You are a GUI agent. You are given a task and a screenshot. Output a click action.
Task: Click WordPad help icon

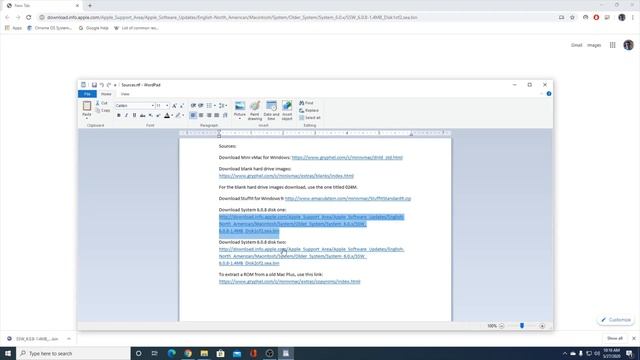pos(549,94)
